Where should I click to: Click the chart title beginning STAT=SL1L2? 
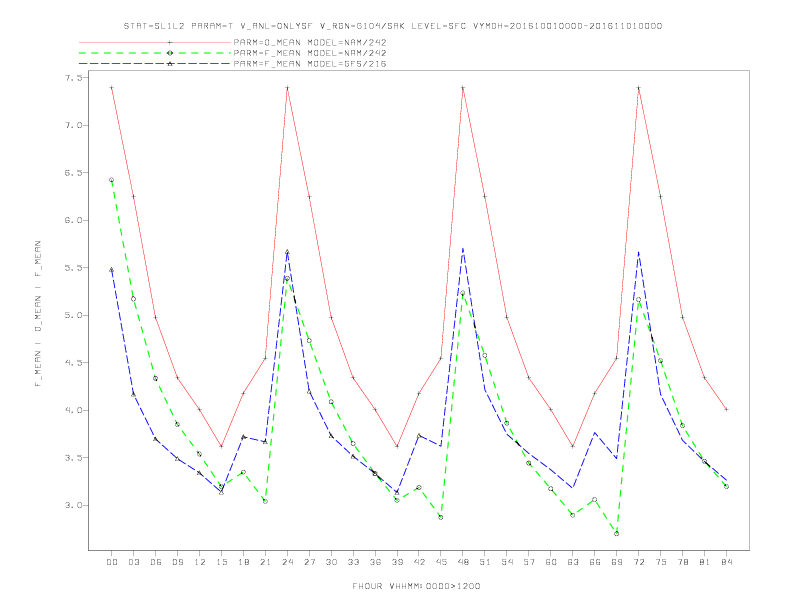tap(393, 26)
